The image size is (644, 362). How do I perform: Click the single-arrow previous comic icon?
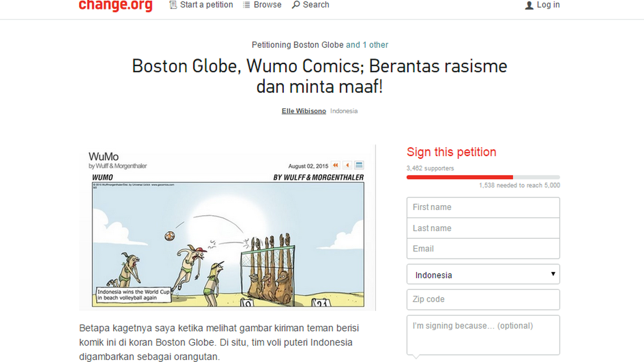[x=347, y=165]
